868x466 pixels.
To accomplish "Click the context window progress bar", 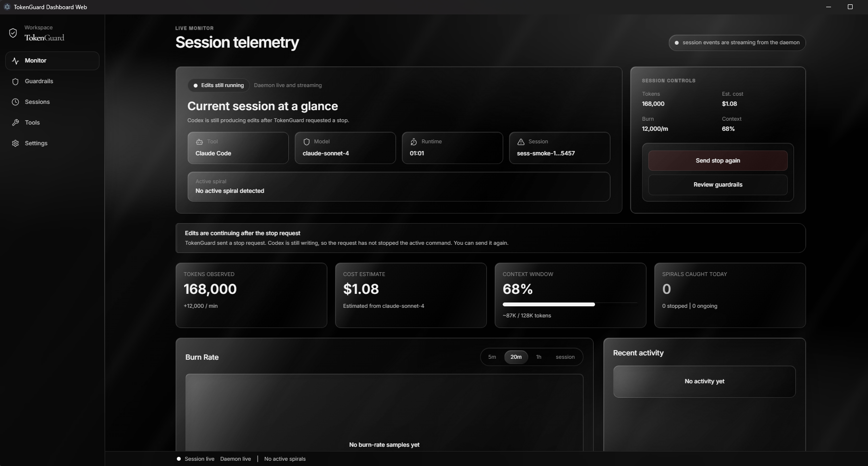I will (570, 304).
